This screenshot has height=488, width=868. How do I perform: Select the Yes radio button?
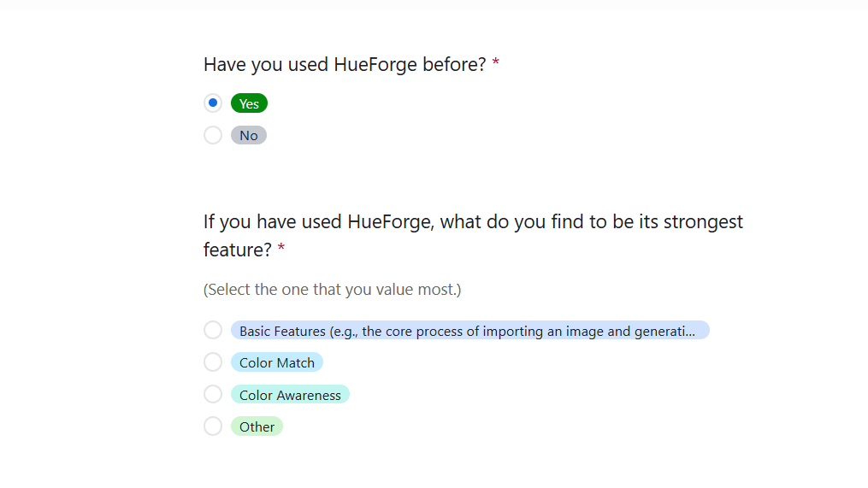(x=213, y=103)
